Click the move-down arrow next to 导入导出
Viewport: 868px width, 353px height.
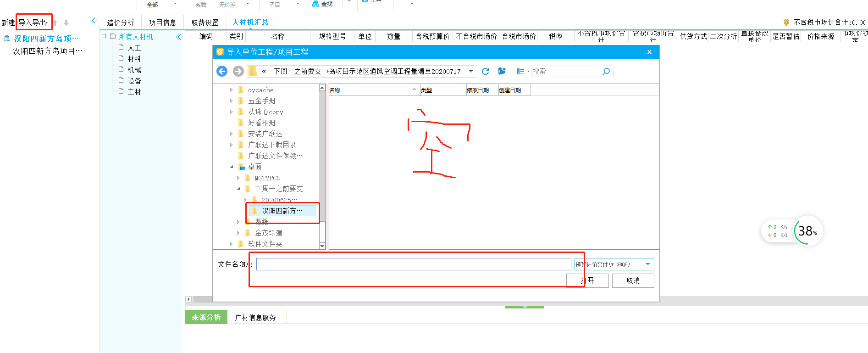[66, 22]
